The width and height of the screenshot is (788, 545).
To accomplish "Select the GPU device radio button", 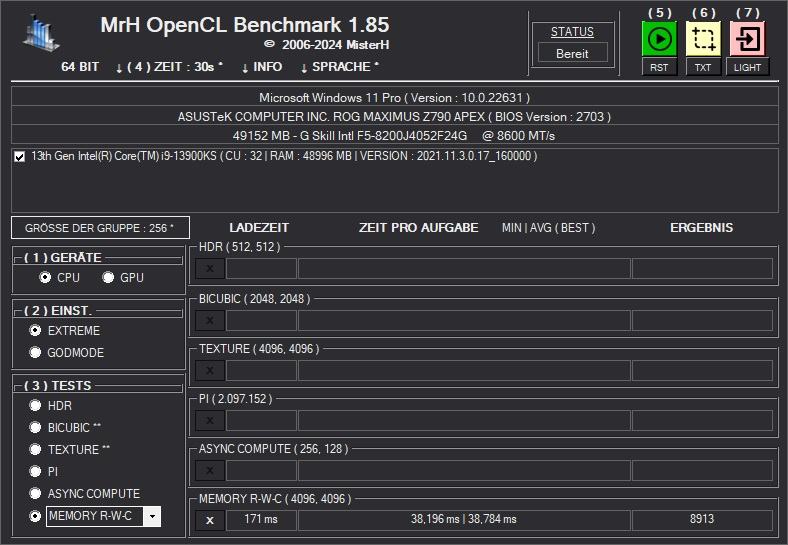I will coord(108,278).
